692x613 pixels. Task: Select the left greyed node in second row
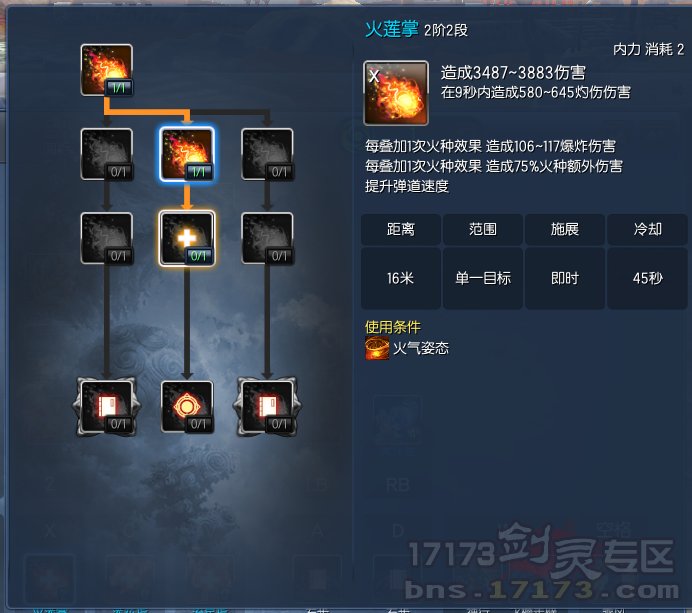tap(106, 154)
